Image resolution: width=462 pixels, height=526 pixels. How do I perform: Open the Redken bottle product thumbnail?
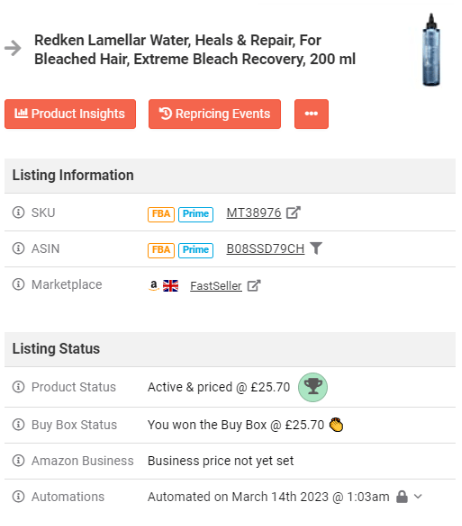coord(431,50)
